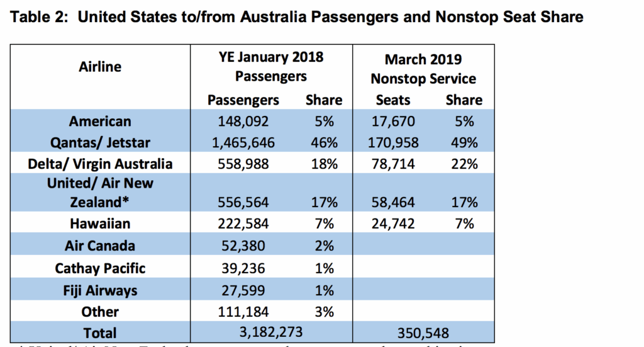Select the Qantas/ Jetstar row label
This screenshot has height=347, width=644.
[x=100, y=142]
